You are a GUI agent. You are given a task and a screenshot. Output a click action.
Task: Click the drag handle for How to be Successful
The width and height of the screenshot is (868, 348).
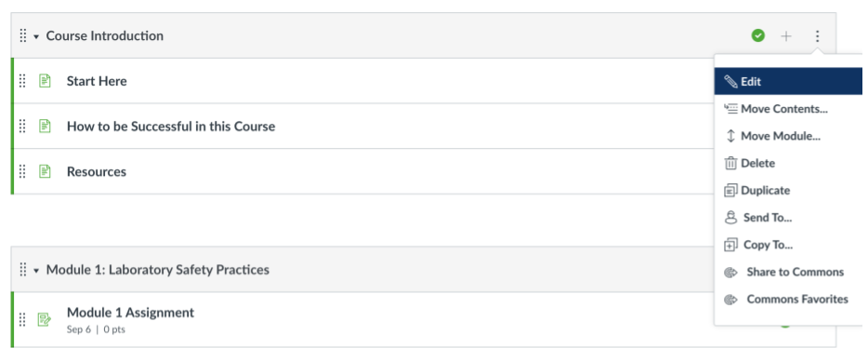[22, 127]
